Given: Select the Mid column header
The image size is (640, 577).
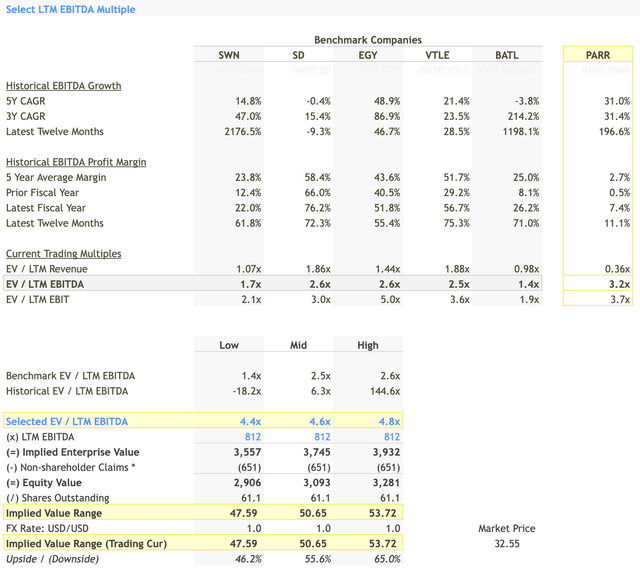Looking at the screenshot, I should coord(299,345).
